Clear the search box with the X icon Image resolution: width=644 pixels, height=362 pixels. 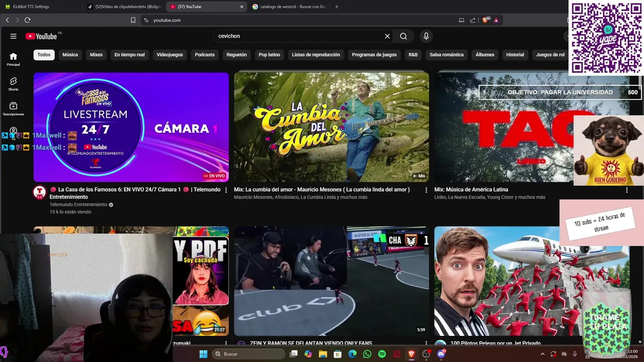point(387,36)
